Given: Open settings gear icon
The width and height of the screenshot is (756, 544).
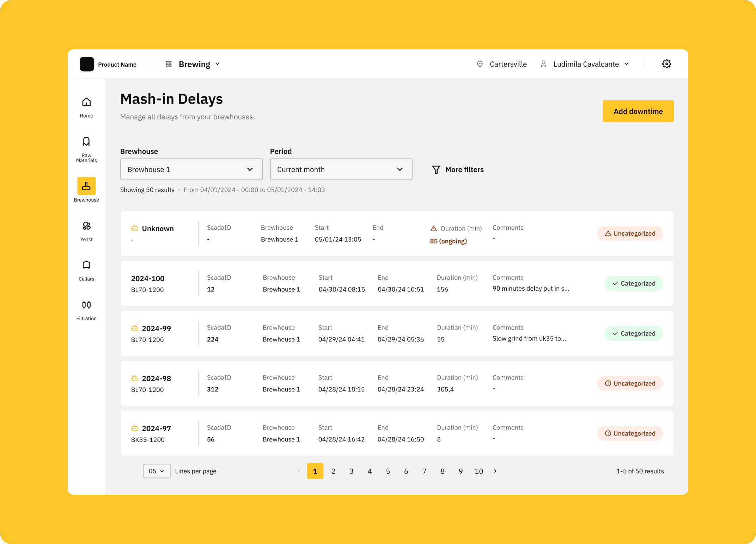Looking at the screenshot, I should (666, 64).
